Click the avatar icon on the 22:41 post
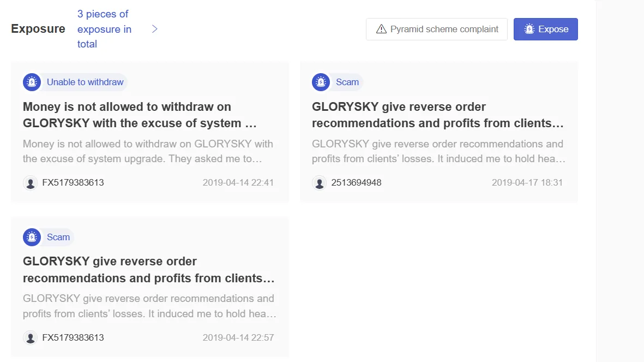This screenshot has width=644, height=362. (31, 183)
